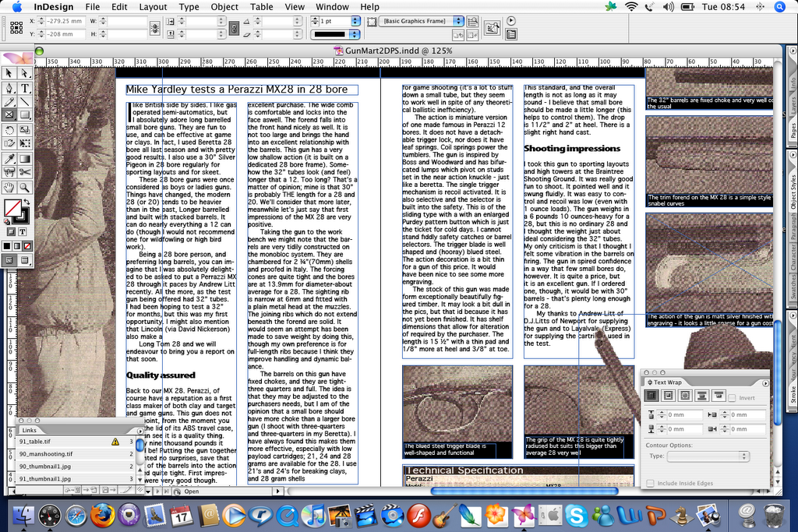
Task: Click the Apply Color black swatch
Action: point(6,246)
